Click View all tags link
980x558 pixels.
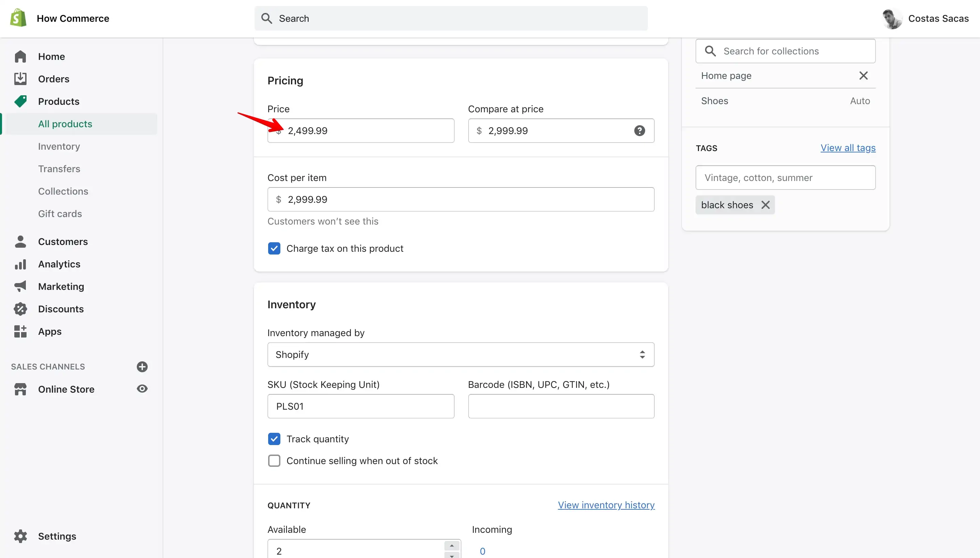(848, 148)
